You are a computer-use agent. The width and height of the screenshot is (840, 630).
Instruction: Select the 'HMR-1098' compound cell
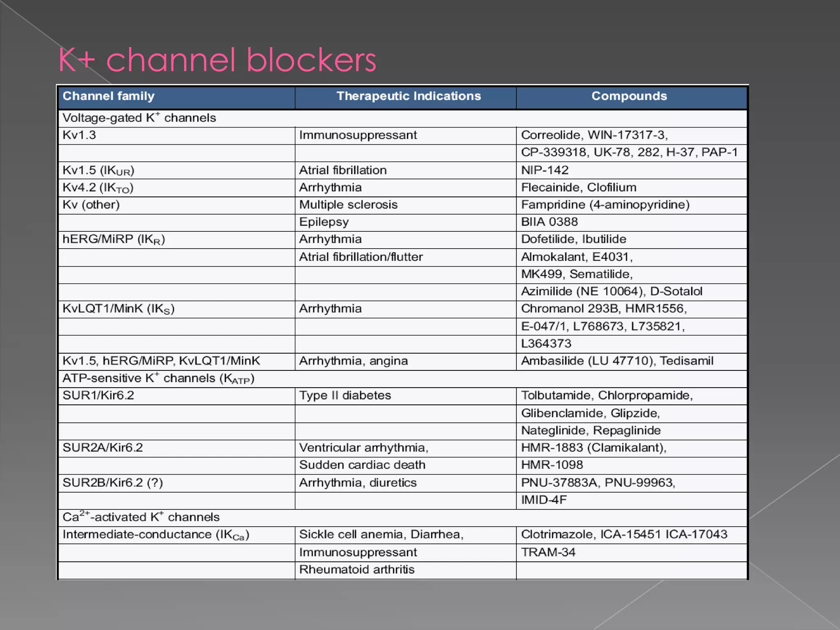(x=632, y=465)
